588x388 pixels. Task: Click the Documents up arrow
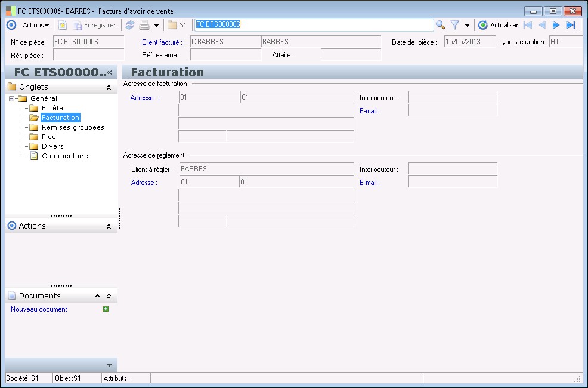[97, 295]
